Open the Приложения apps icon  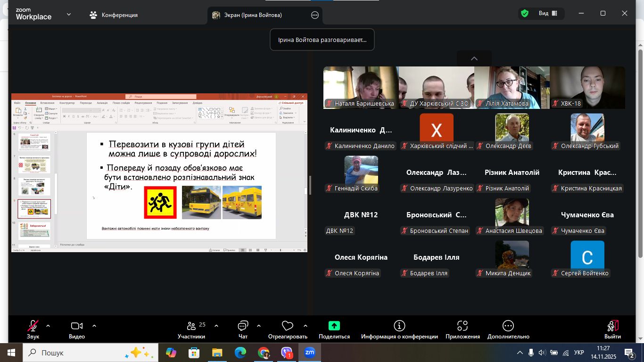point(462,326)
